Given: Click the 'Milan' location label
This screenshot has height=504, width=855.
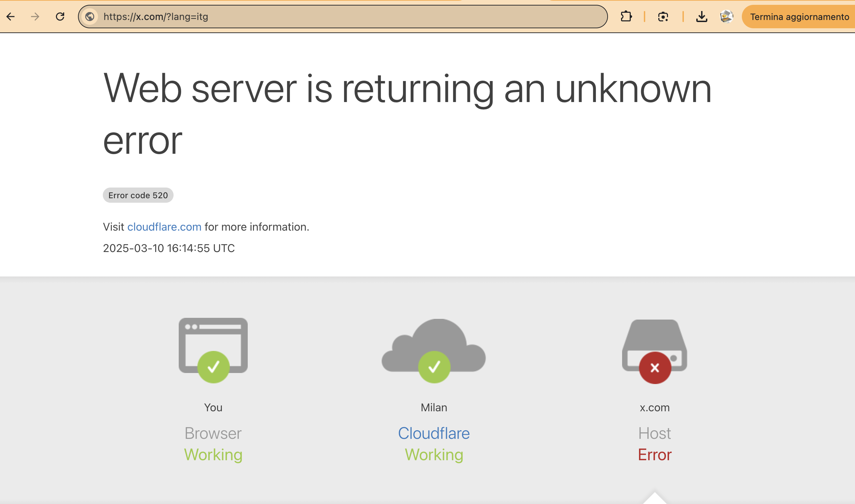Looking at the screenshot, I should [434, 407].
